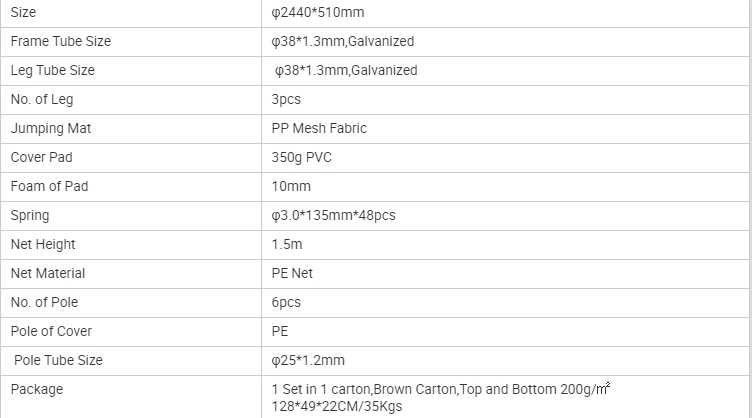
Task: Select the 350g PVC value
Action: (x=301, y=157)
